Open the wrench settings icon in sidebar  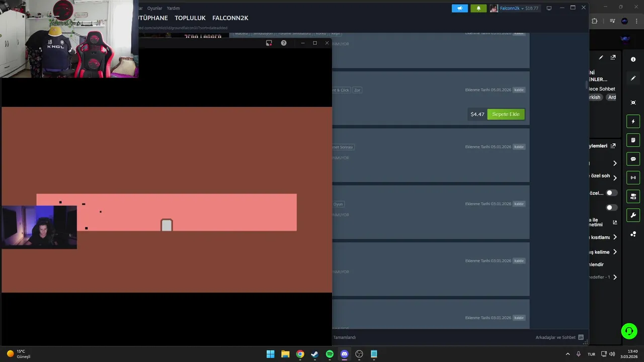(633, 215)
